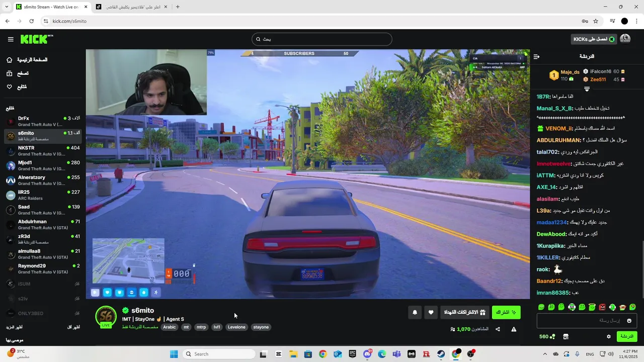Expand the gift leaderboard dropdown arrow

[587, 89]
